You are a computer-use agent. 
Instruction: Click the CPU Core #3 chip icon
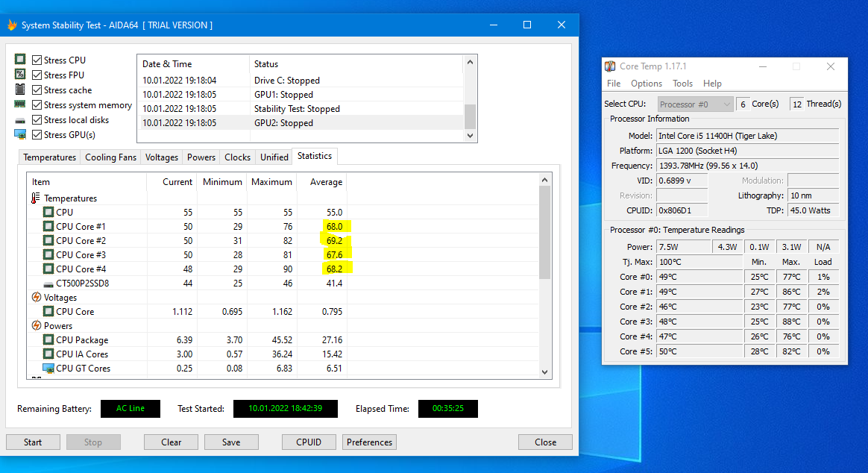[x=48, y=254]
